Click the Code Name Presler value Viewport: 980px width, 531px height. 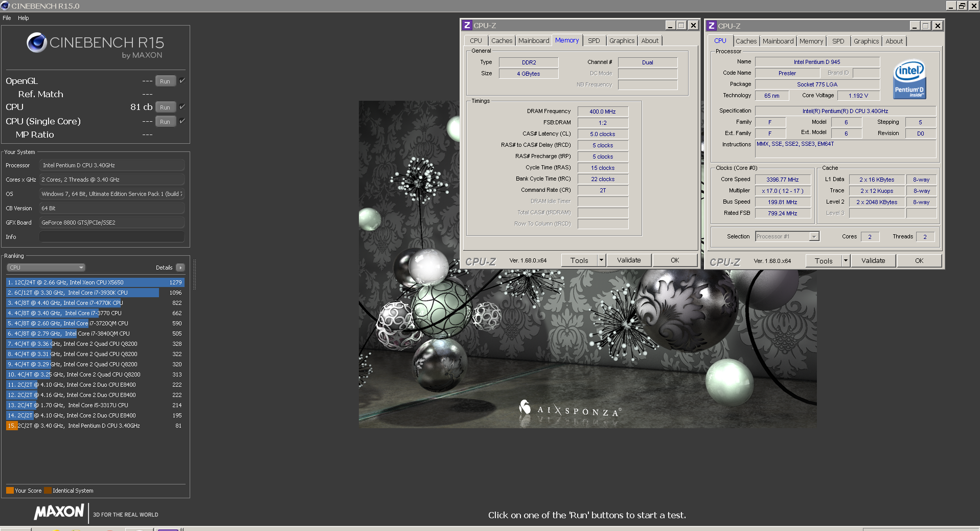pos(787,73)
